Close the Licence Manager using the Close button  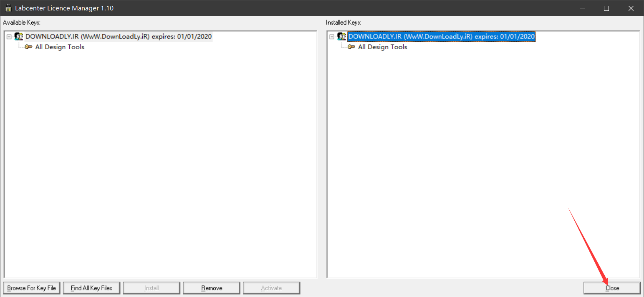pyautogui.click(x=612, y=288)
